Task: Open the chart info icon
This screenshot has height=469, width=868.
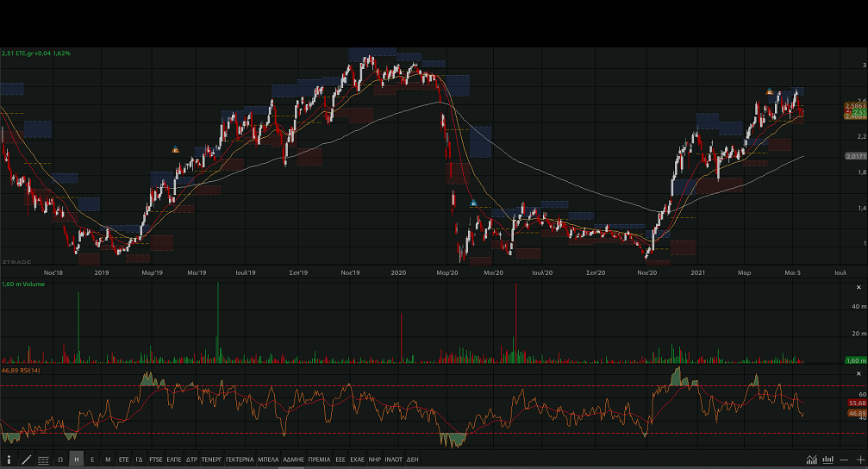Action: [9, 460]
